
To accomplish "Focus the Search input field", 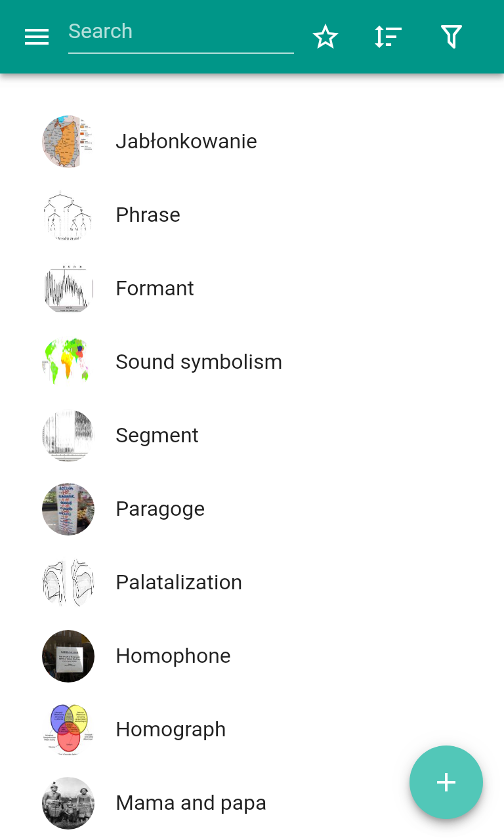I will click(x=180, y=32).
